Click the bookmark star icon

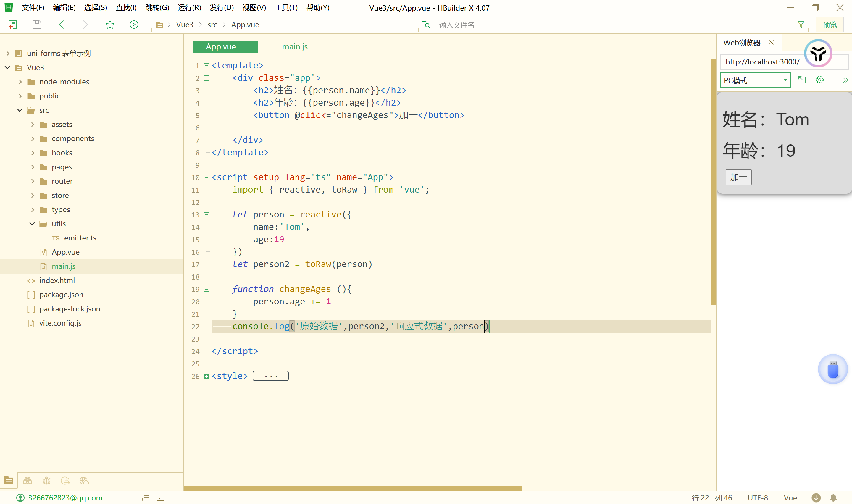(x=110, y=25)
